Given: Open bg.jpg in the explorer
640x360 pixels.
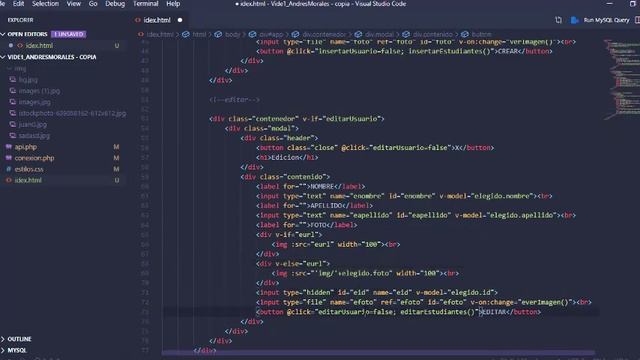Looking at the screenshot, I should click(x=28, y=80).
